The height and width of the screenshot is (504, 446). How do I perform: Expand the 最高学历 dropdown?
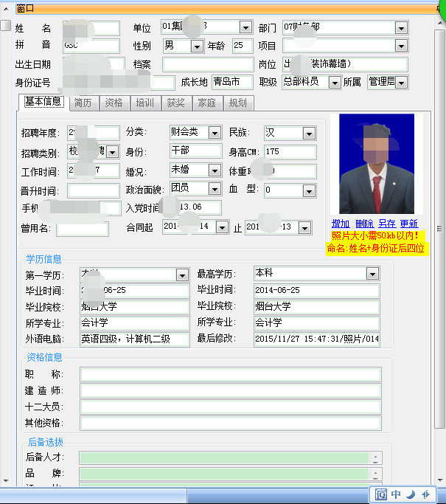coord(372,274)
